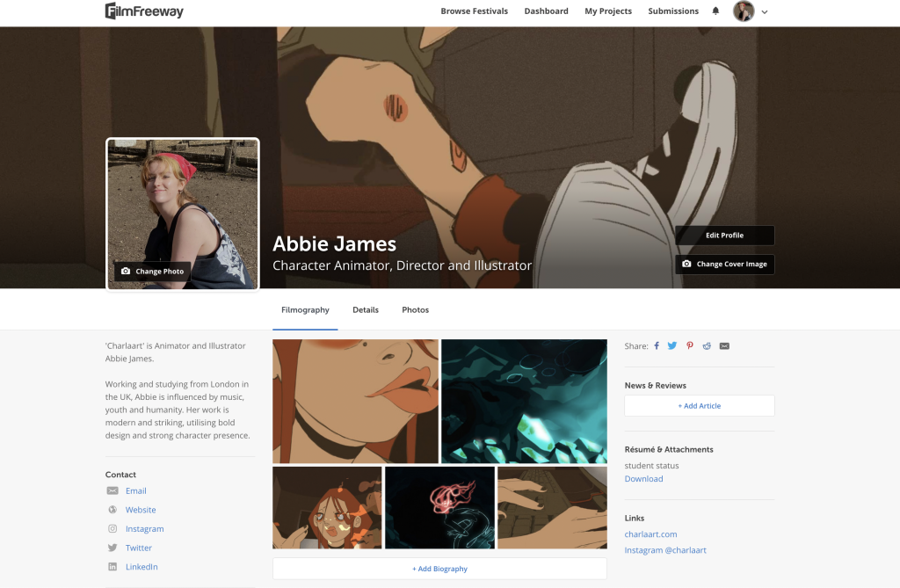Open the hands on keyboard thumbnail

click(x=552, y=508)
